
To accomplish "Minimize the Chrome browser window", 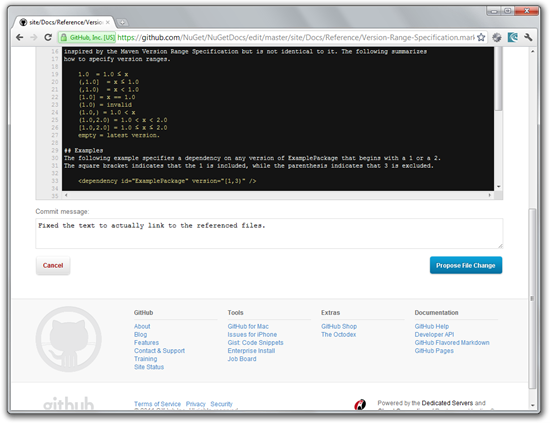I will (494, 11).
